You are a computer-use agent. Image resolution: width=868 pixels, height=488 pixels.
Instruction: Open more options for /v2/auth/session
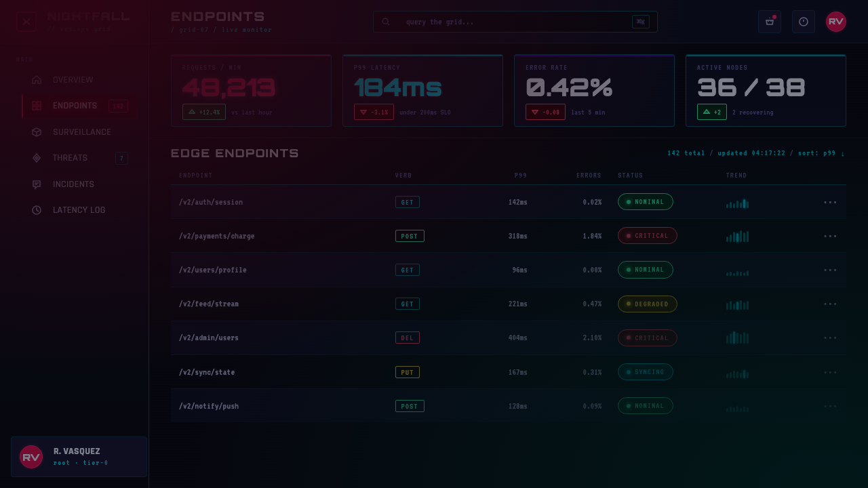(x=830, y=202)
